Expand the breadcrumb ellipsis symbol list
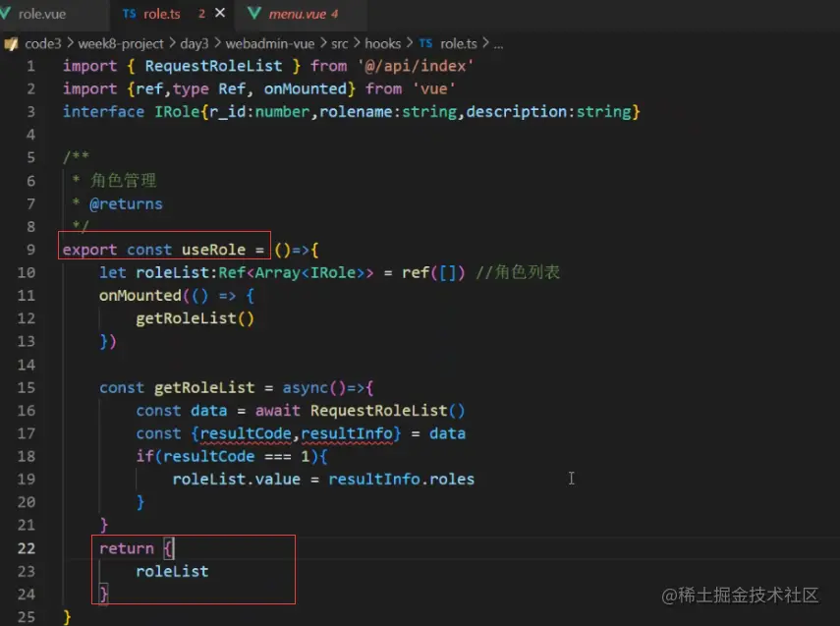The height and width of the screenshot is (626, 840). pyautogui.click(x=498, y=44)
